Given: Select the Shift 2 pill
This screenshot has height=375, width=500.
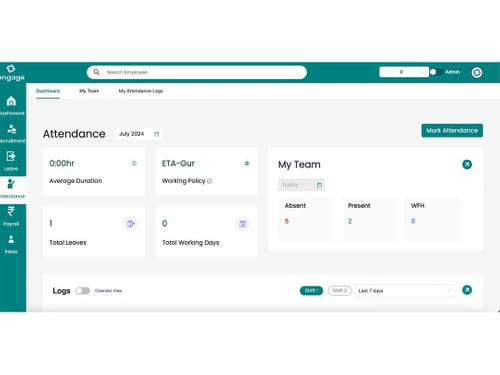Looking at the screenshot, I should pyautogui.click(x=340, y=291).
